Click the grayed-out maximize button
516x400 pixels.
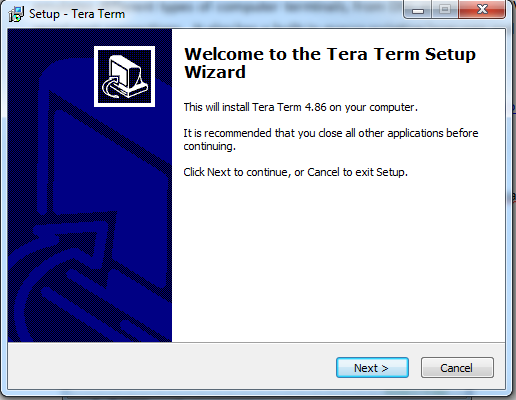445,9
